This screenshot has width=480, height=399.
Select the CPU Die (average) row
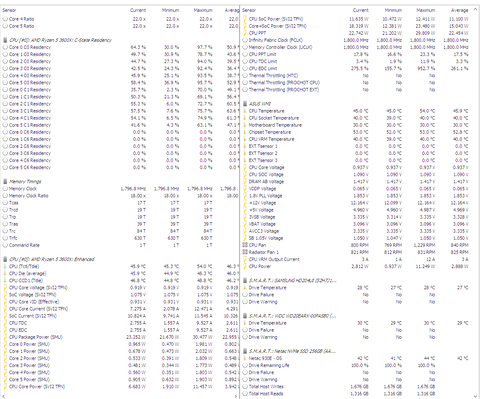coord(120,273)
